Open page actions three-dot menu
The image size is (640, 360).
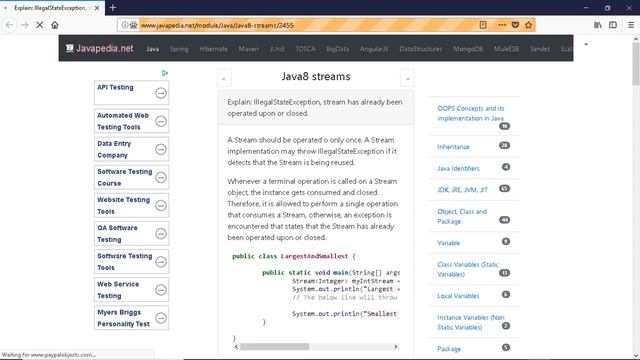(502, 25)
